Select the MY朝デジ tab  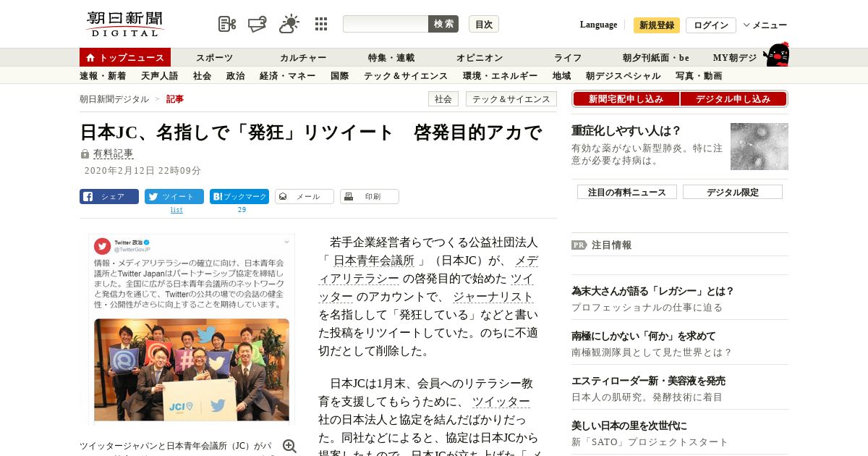pyautogui.click(x=735, y=57)
